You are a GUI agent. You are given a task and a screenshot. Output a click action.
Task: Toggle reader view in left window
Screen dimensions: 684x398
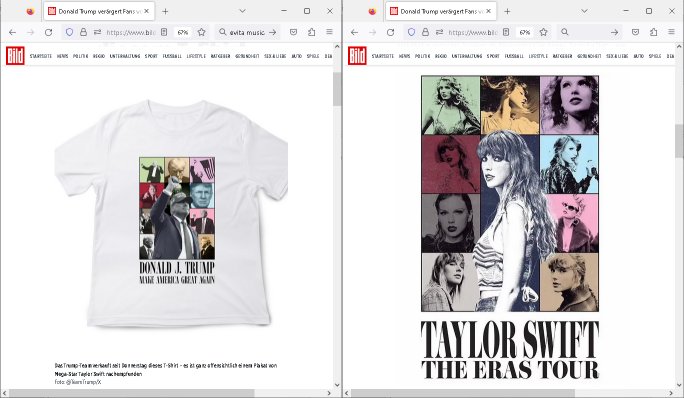click(x=164, y=32)
